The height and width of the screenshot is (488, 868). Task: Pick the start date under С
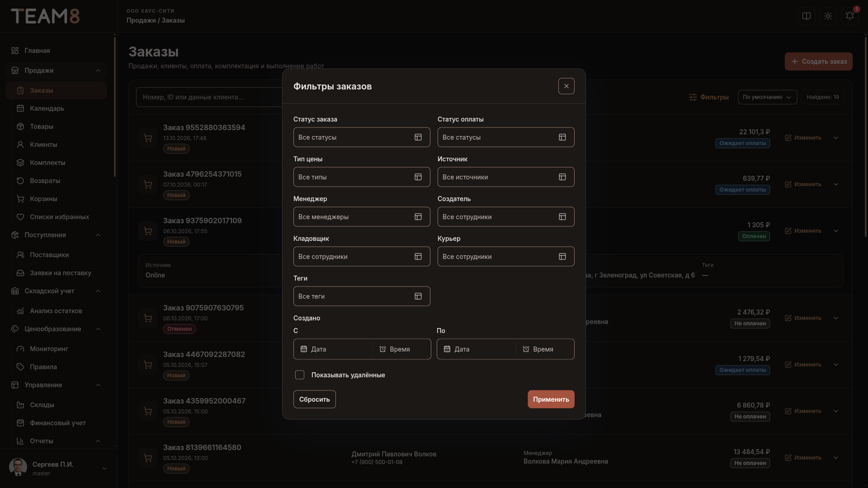click(333, 349)
